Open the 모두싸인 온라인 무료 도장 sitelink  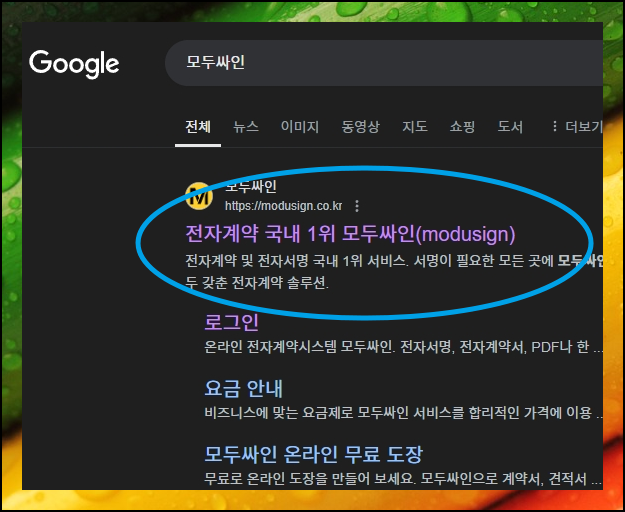313,454
